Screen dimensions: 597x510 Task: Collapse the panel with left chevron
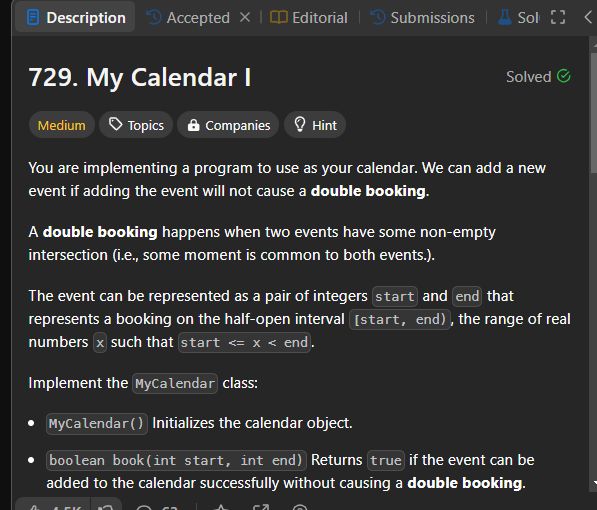pyautogui.click(x=588, y=17)
